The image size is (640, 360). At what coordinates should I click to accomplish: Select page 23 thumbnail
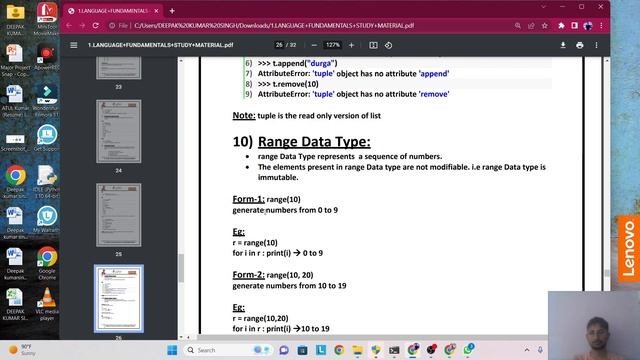[119, 68]
